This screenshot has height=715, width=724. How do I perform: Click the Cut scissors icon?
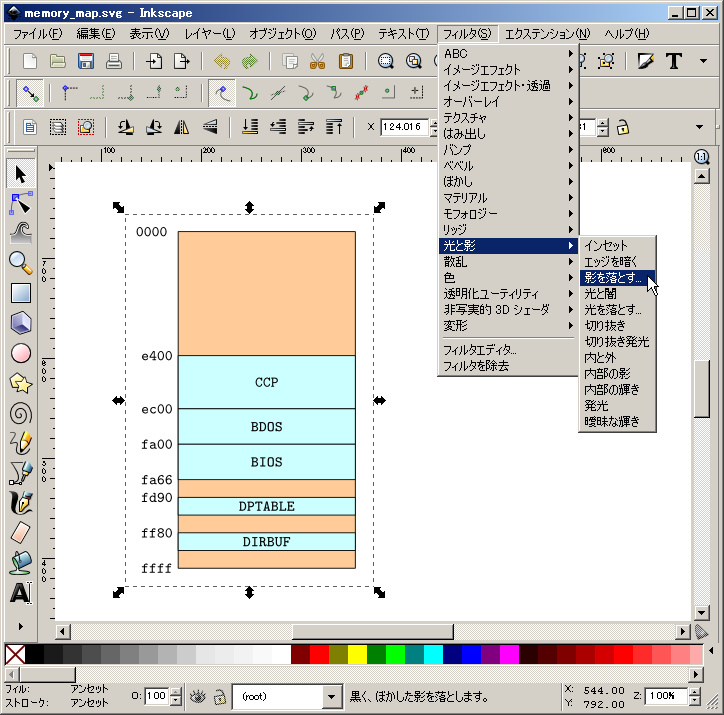318,61
